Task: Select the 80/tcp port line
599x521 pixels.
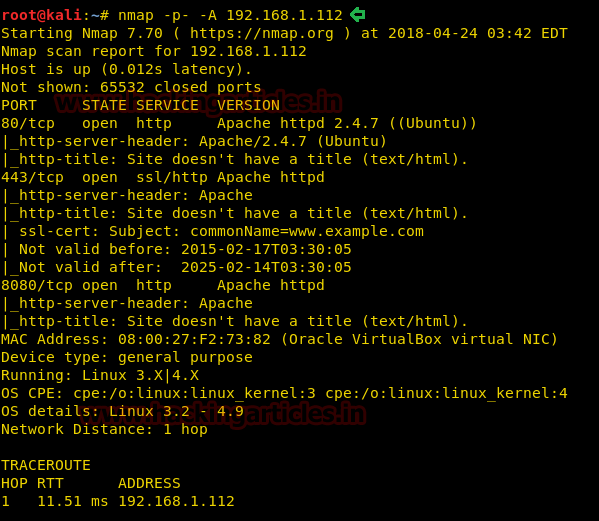Action: point(239,123)
